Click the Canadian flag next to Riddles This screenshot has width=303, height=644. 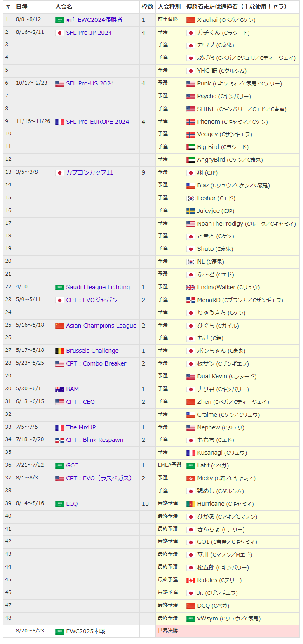pos(191,580)
